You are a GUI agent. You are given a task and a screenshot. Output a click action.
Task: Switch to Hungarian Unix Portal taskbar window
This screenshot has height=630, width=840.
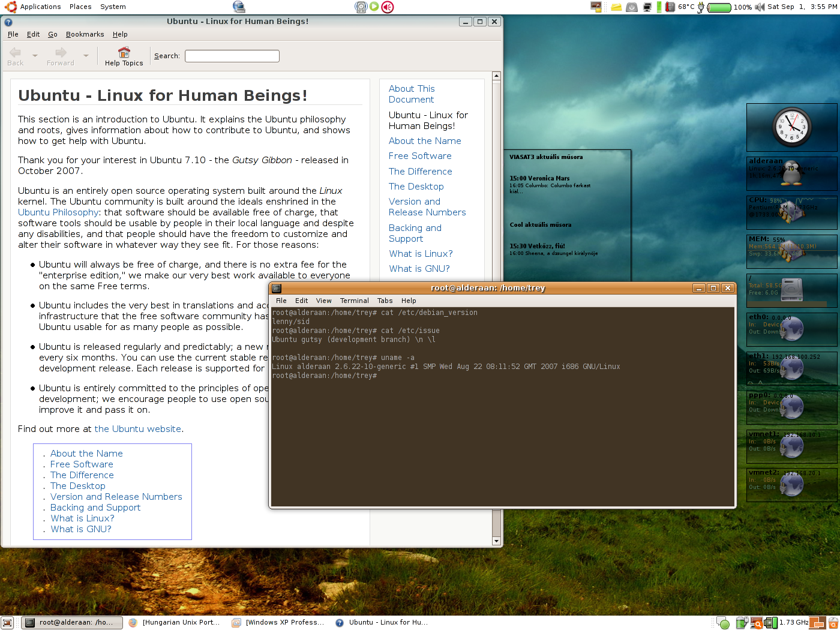click(175, 623)
